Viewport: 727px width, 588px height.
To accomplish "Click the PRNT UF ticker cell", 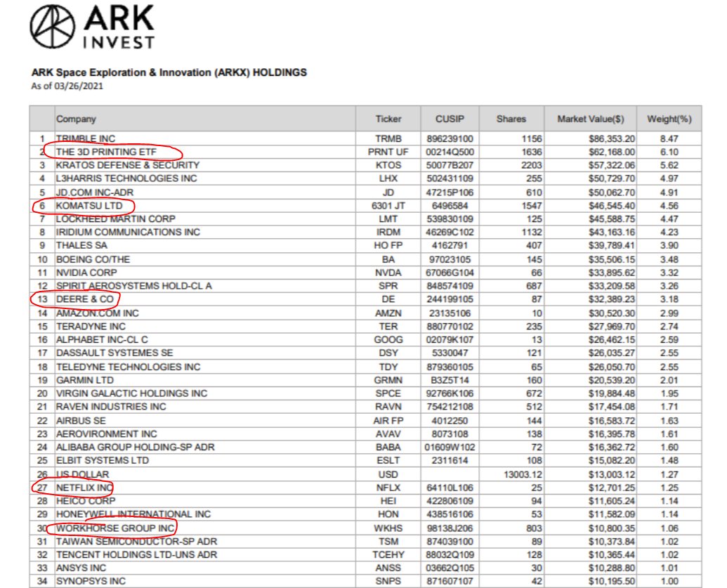I will (x=388, y=152).
